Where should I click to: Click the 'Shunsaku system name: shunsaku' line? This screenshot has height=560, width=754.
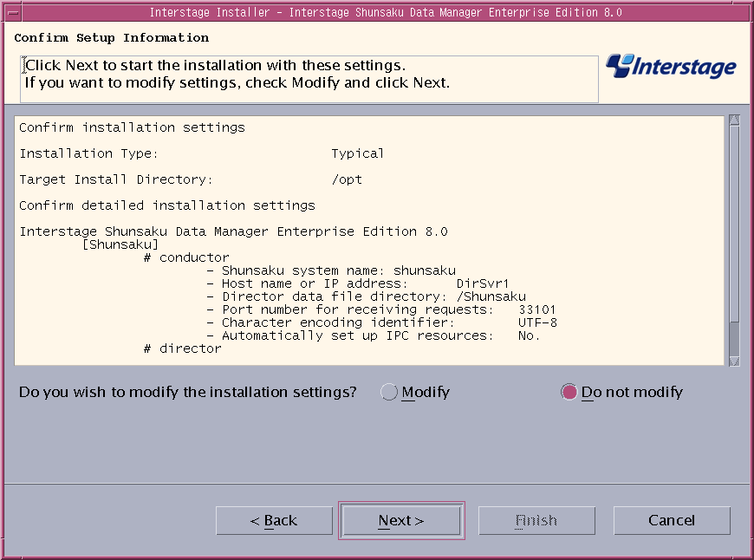(x=331, y=270)
